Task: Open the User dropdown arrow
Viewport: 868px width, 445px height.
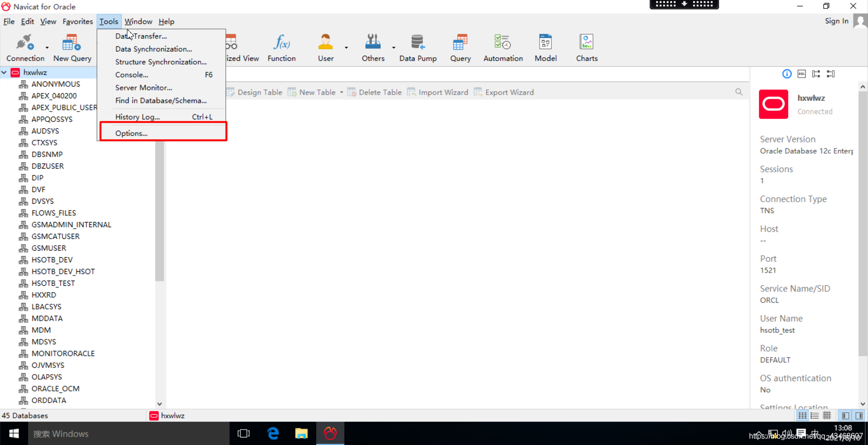Action: point(346,48)
